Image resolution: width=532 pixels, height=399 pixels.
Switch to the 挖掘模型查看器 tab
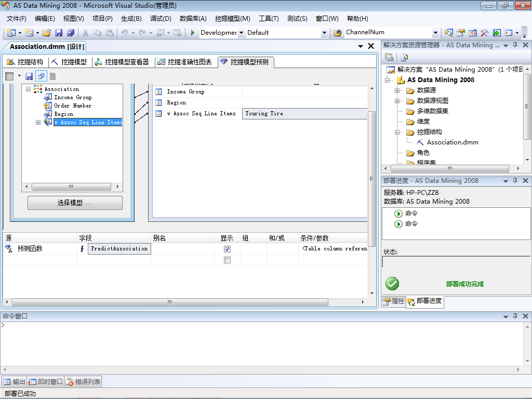point(122,62)
